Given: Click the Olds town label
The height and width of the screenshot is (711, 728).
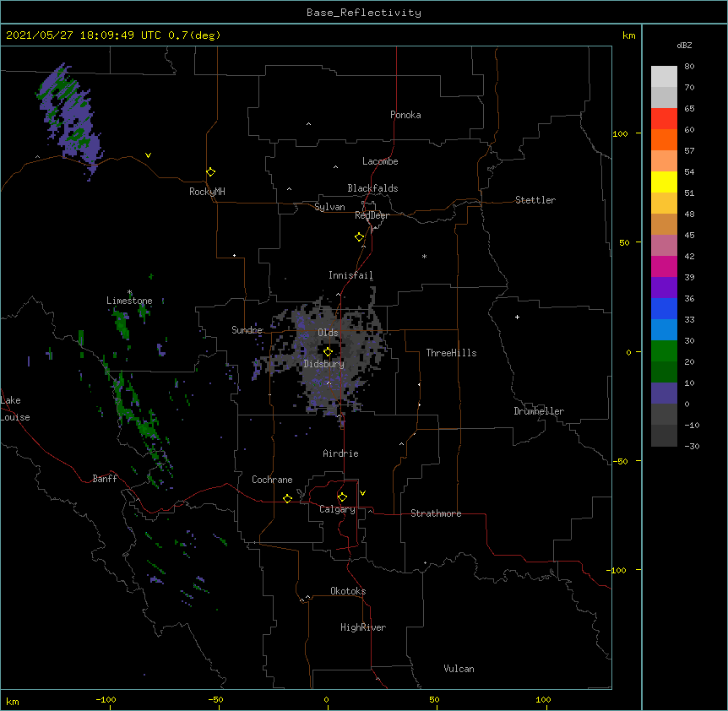Looking at the screenshot, I should click(328, 333).
